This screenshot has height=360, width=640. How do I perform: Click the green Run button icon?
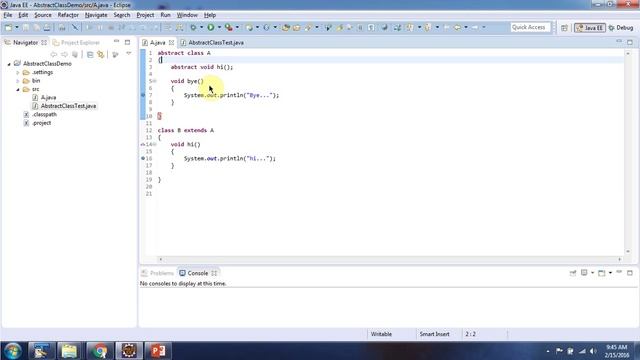point(211,27)
